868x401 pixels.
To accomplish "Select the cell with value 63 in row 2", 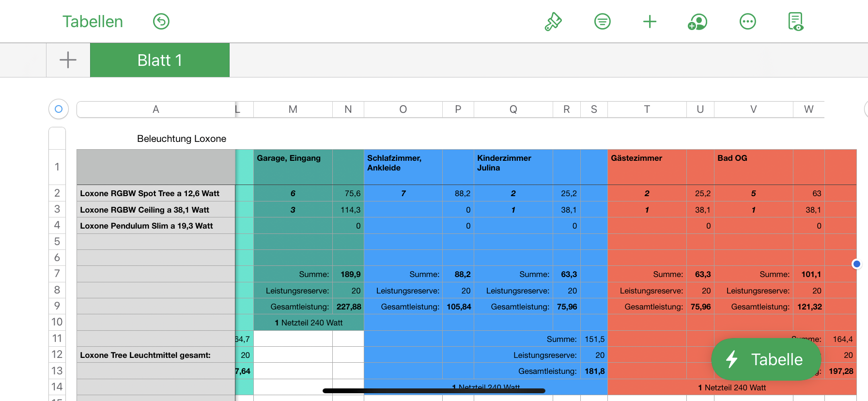I will [809, 193].
